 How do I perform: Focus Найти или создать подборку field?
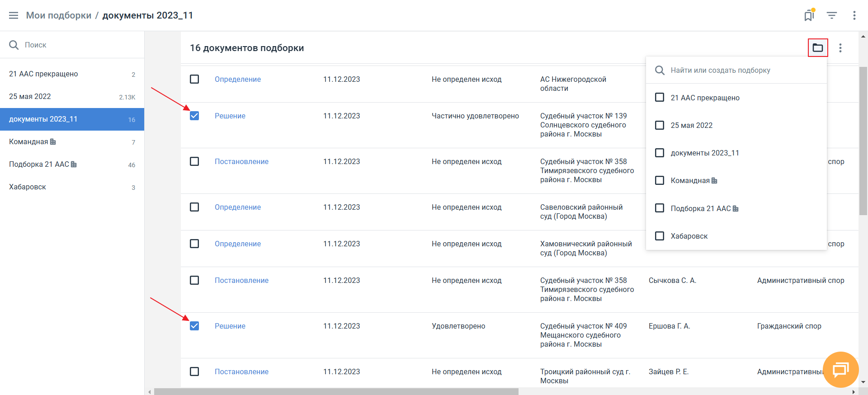tap(736, 70)
